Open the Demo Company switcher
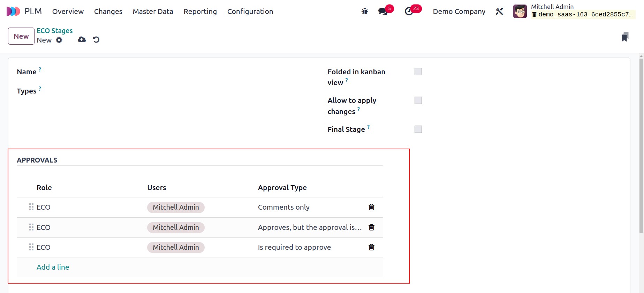 click(x=459, y=12)
